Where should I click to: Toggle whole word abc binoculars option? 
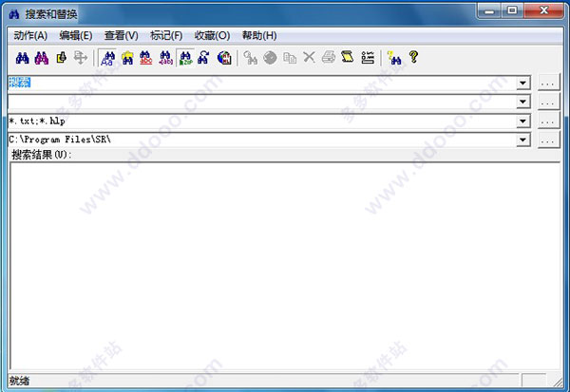[x=146, y=58]
